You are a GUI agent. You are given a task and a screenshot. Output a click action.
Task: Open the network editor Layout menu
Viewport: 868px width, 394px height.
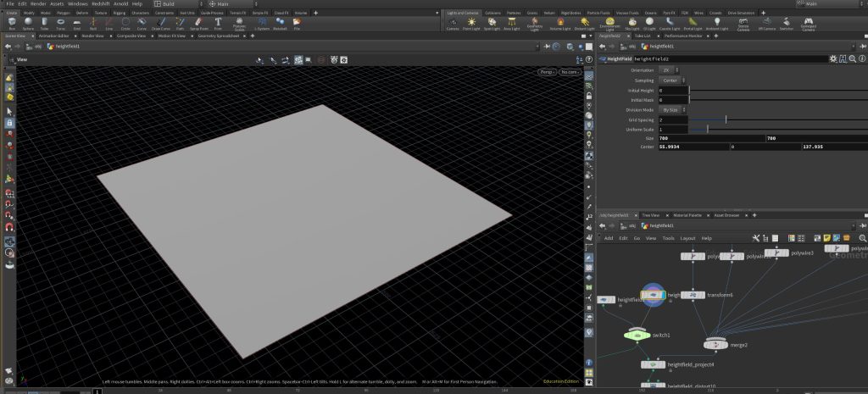pyautogui.click(x=687, y=238)
